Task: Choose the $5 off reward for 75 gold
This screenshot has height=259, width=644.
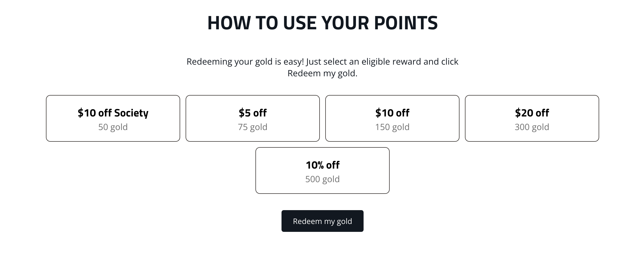Action: click(x=252, y=118)
